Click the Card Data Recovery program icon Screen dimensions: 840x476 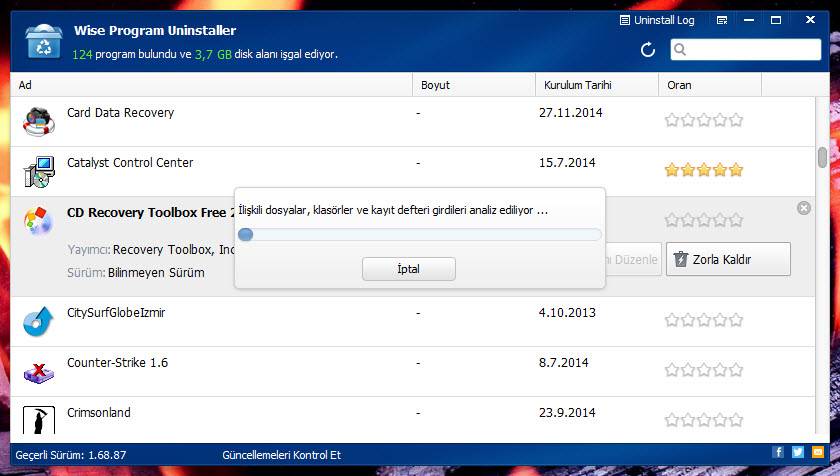click(x=38, y=121)
